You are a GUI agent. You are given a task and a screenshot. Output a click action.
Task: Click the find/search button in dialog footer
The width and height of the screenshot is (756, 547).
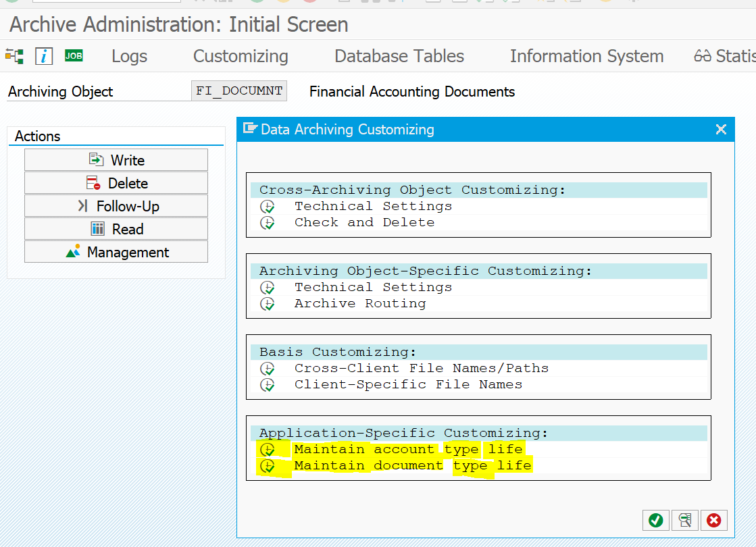pyautogui.click(x=684, y=520)
